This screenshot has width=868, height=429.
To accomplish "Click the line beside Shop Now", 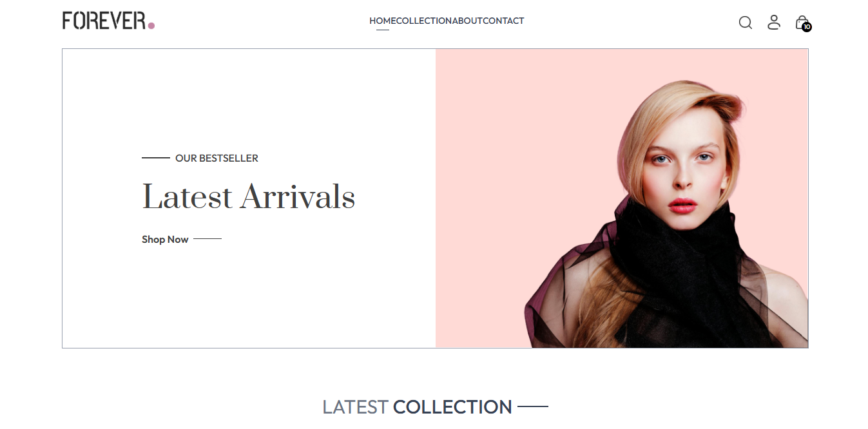I will click(207, 239).
